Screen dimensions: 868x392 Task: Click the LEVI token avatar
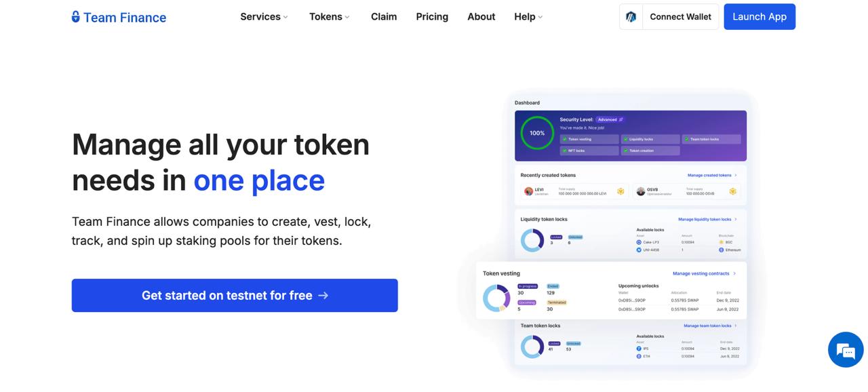529,191
